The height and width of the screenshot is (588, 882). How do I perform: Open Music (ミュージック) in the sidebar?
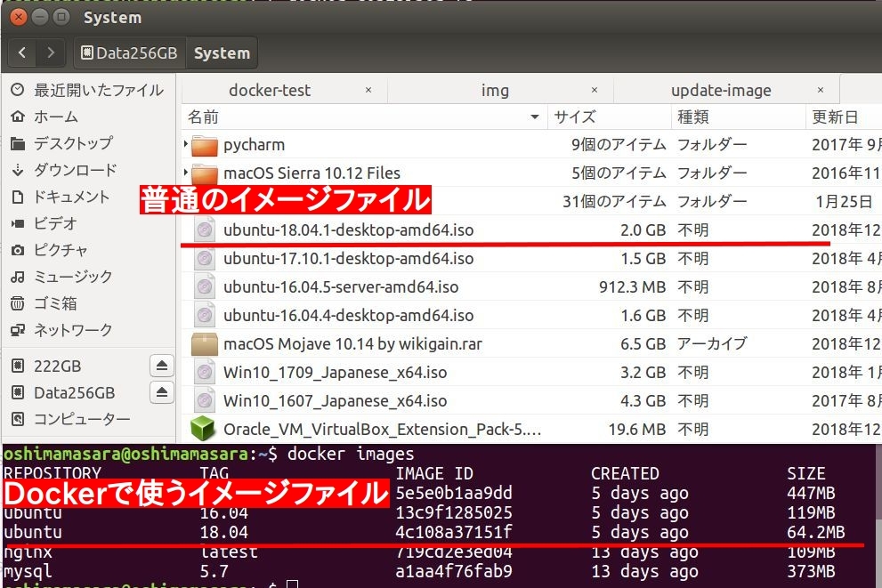point(61,277)
